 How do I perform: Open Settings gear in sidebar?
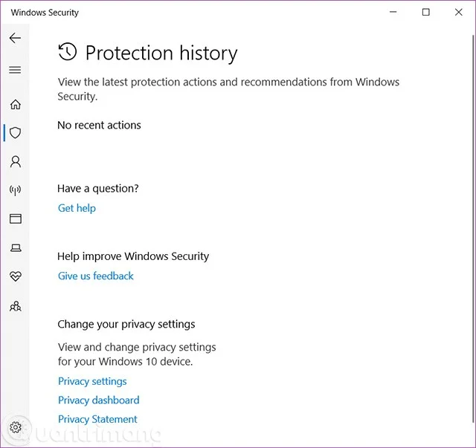16,427
